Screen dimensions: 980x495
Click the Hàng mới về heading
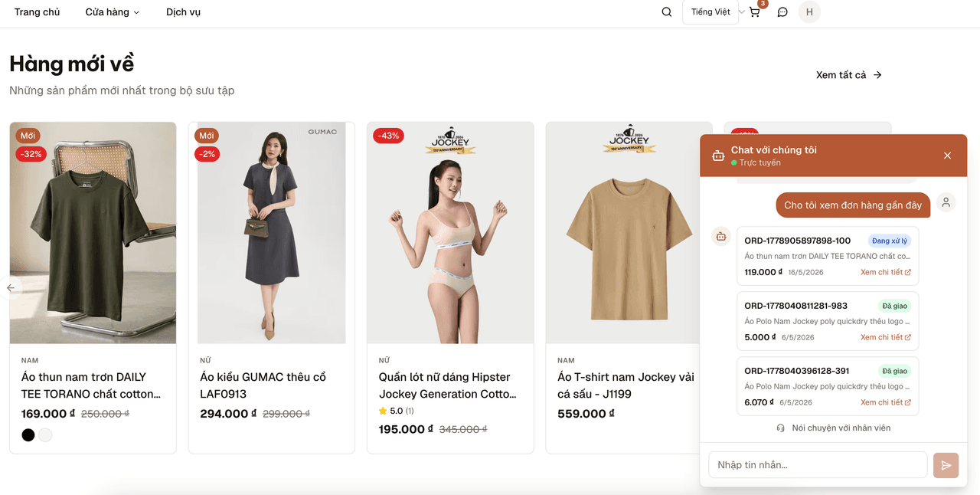(x=72, y=64)
